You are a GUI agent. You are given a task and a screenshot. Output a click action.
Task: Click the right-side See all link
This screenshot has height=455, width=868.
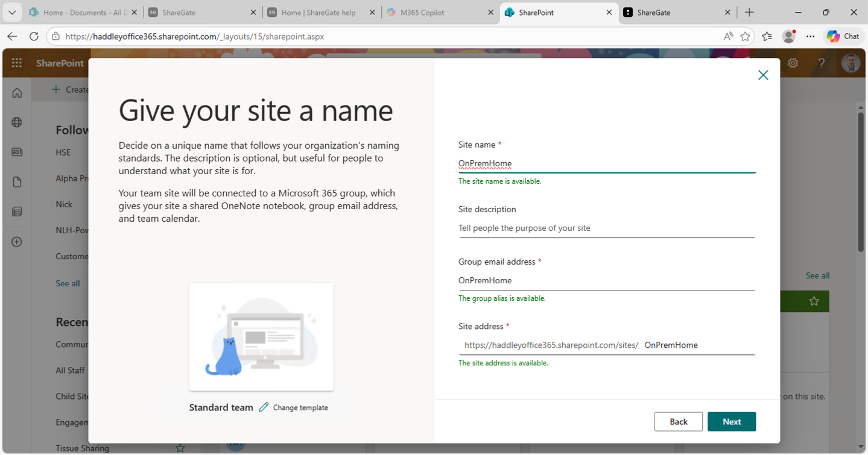pos(817,275)
